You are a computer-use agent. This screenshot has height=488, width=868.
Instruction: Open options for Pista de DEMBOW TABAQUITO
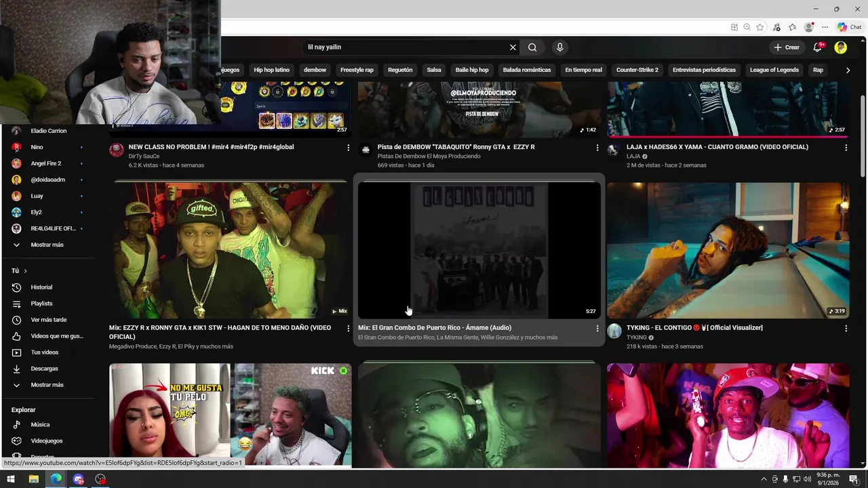coord(597,148)
